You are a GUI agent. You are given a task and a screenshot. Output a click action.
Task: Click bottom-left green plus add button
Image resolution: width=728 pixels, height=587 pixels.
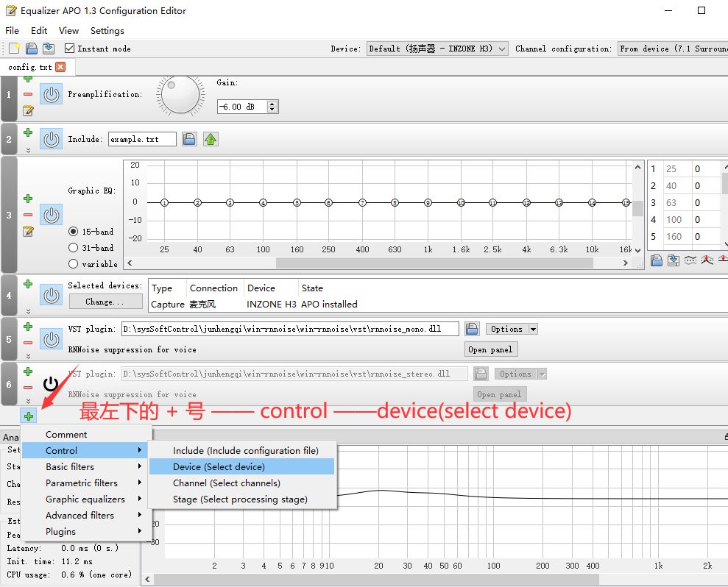pos(28,416)
